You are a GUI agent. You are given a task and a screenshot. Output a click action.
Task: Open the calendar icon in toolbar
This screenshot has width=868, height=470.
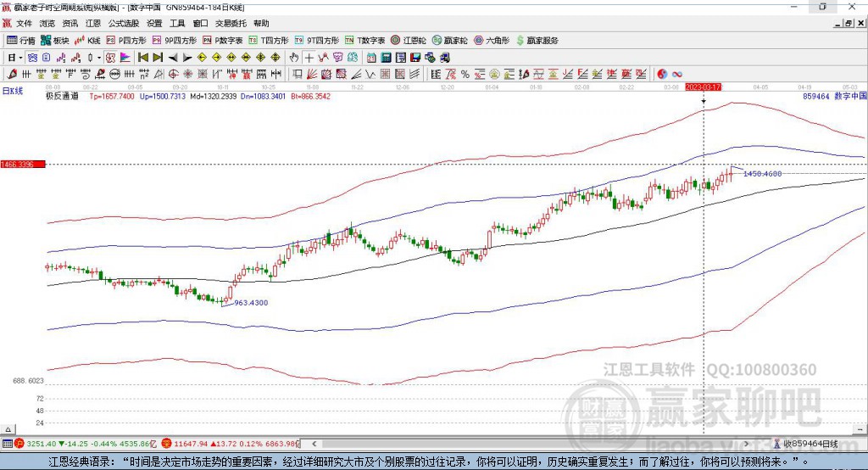click(371, 58)
